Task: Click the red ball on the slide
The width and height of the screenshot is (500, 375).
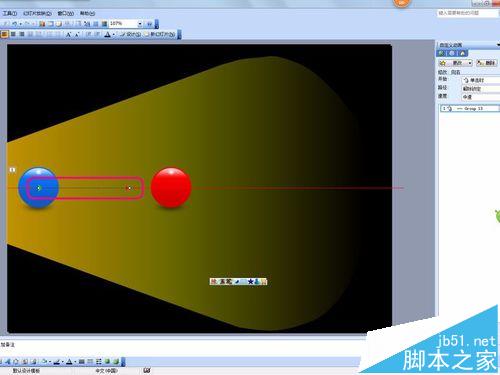Action: tap(171, 188)
